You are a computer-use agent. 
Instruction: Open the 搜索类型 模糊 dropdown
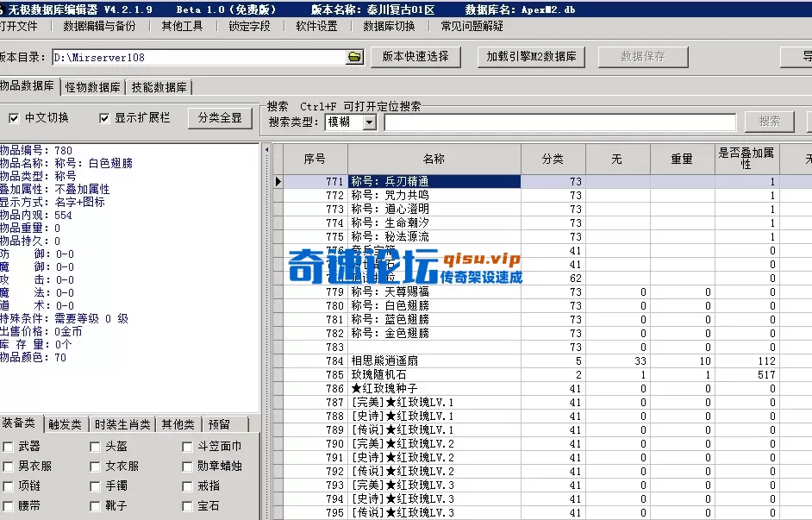tap(369, 122)
